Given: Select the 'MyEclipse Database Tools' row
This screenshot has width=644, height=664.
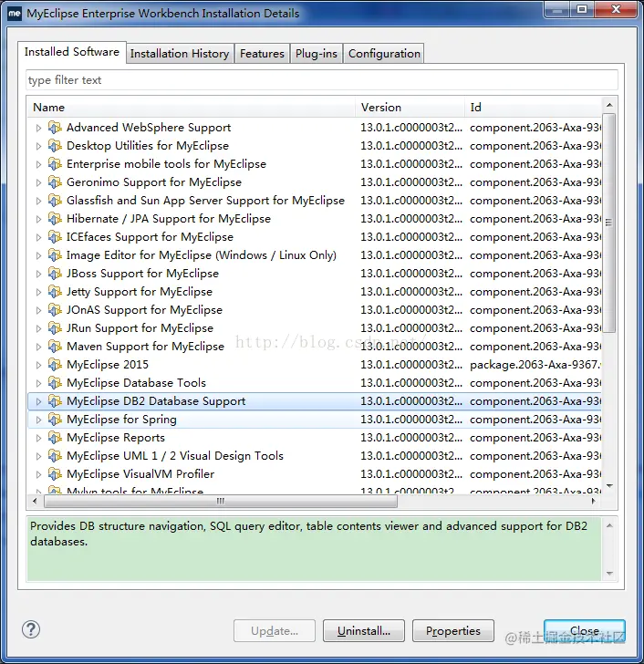Looking at the screenshot, I should 315,383.
